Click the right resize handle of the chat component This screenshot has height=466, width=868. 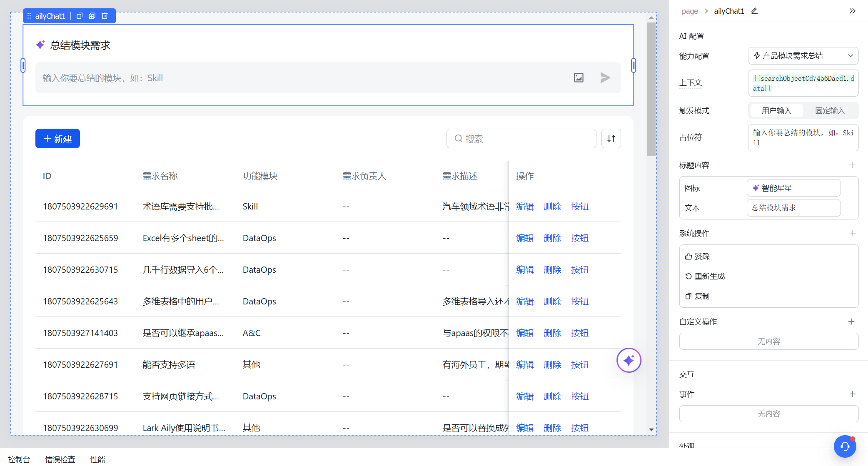[634, 65]
